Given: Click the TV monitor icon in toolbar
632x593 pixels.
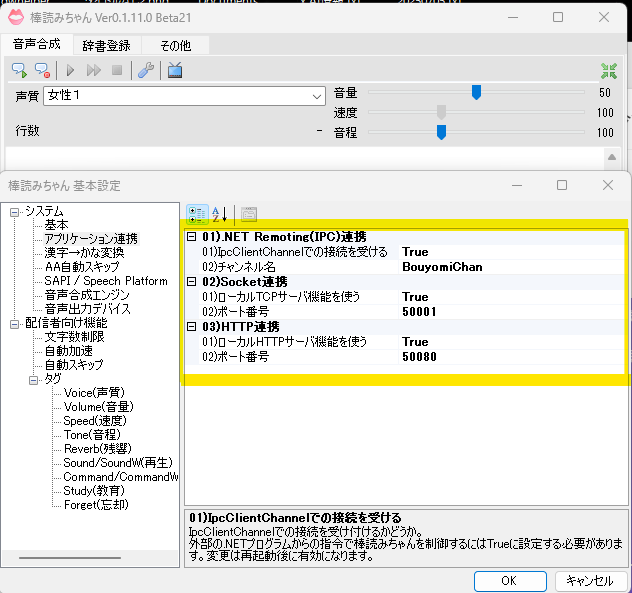Looking at the screenshot, I should (x=175, y=70).
